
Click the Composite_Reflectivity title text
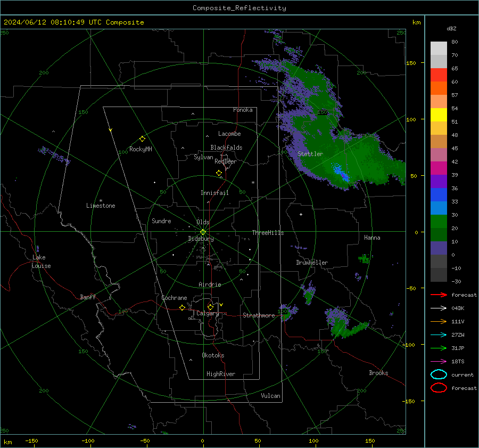[239, 8]
